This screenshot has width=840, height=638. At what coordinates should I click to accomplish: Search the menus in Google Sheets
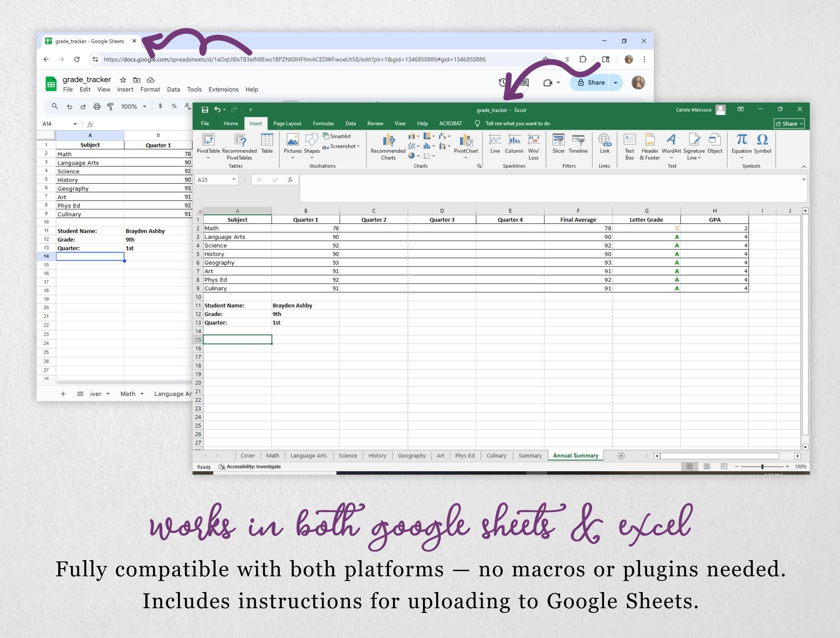(x=54, y=106)
